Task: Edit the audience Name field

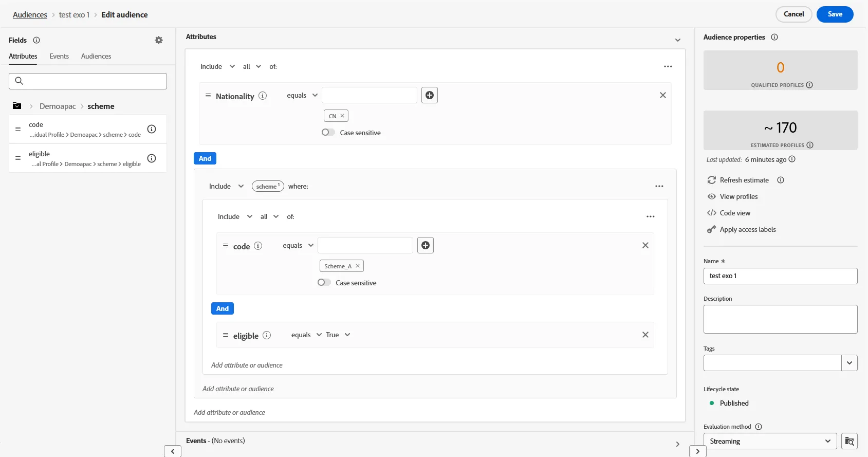Action: (781, 276)
